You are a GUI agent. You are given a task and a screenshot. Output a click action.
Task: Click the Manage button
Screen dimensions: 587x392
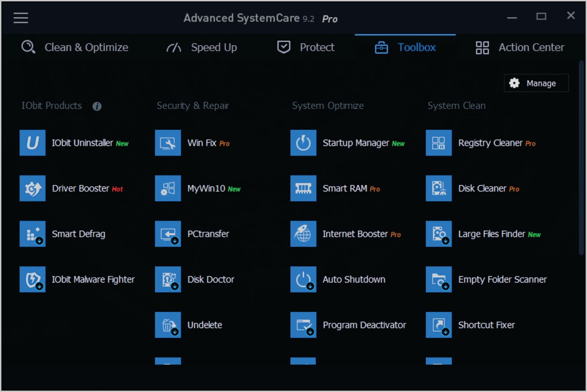pos(536,83)
